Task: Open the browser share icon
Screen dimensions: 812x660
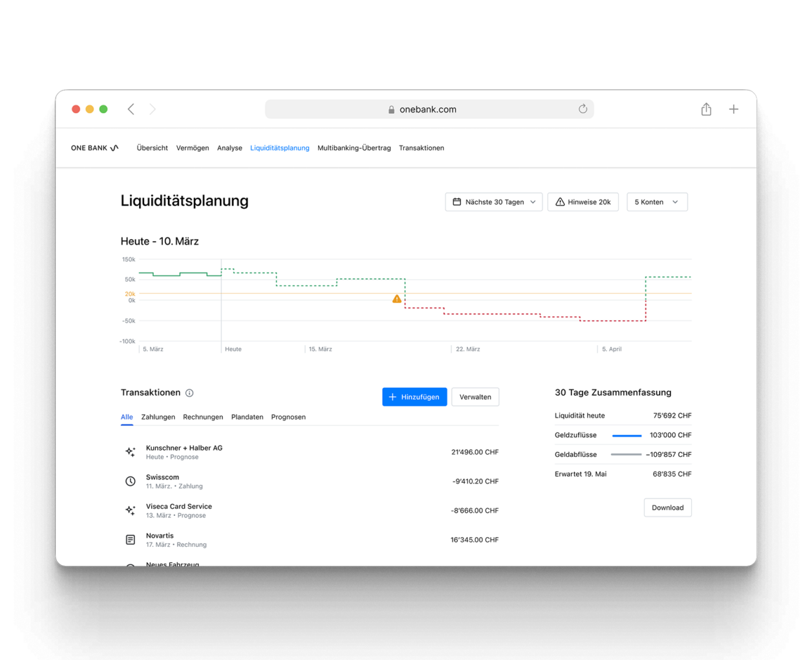Action: point(706,109)
